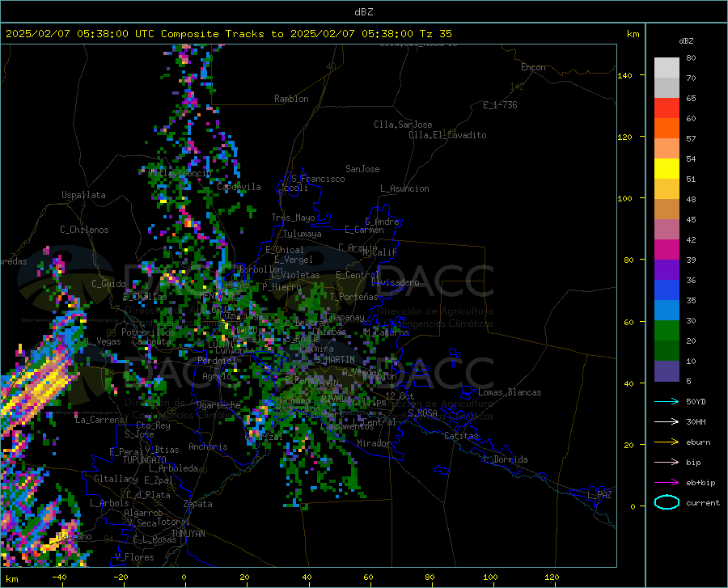This screenshot has width=728, height=588.
Task: Click the -40 tick on bottom axis
Action: [x=59, y=577]
